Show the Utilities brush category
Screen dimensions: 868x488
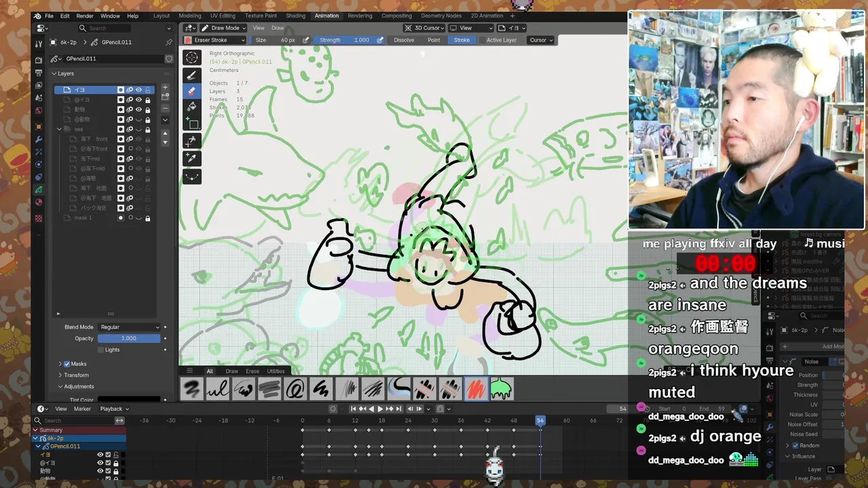275,371
